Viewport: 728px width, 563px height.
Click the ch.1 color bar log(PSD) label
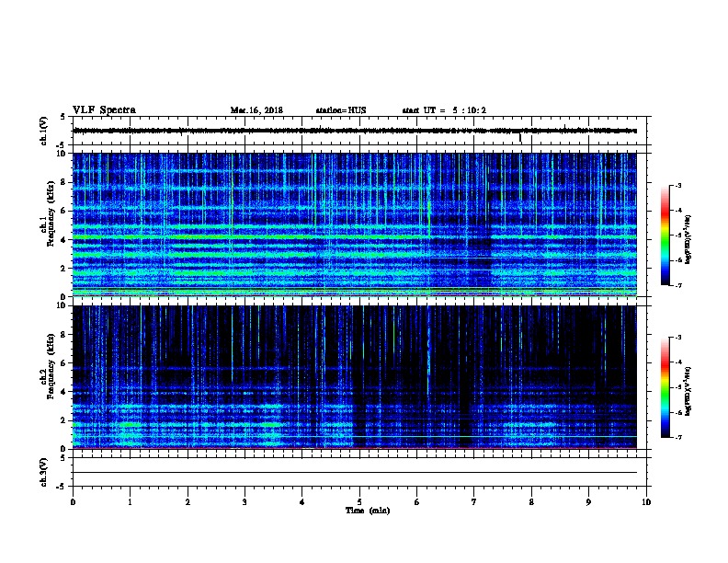tap(688, 239)
